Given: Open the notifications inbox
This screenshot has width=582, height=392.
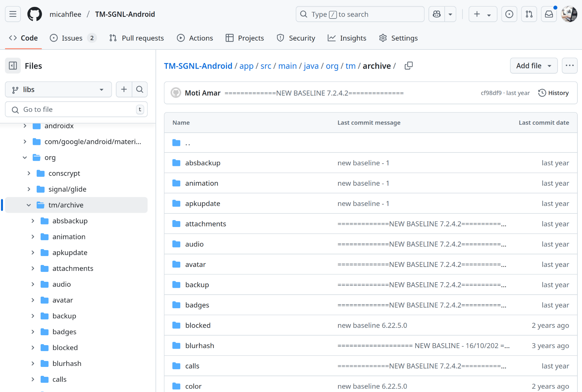Looking at the screenshot, I should coord(549,14).
